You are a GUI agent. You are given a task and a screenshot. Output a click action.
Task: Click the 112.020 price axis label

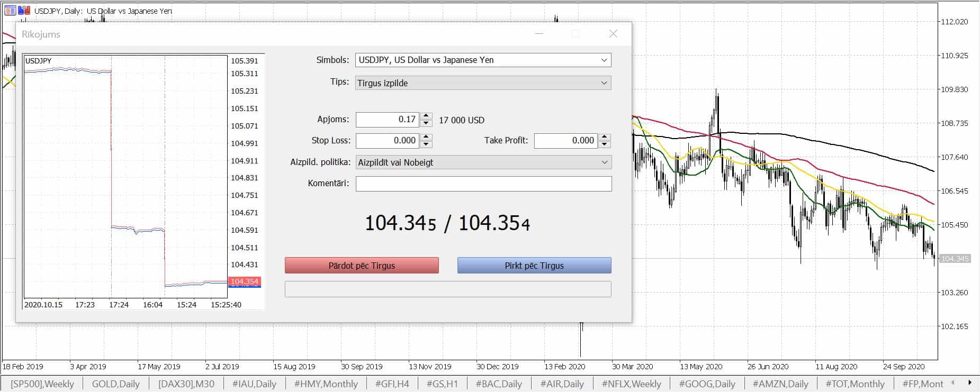[954, 22]
